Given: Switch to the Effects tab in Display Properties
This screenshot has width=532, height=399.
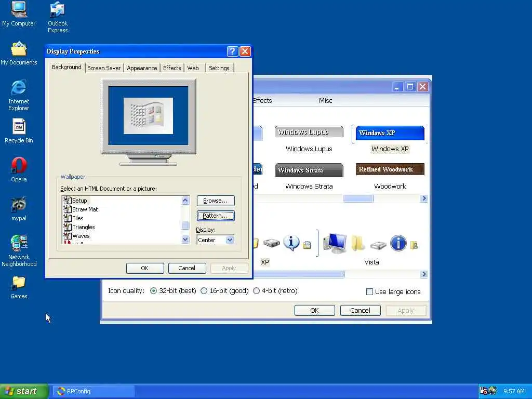Looking at the screenshot, I should pos(172,68).
